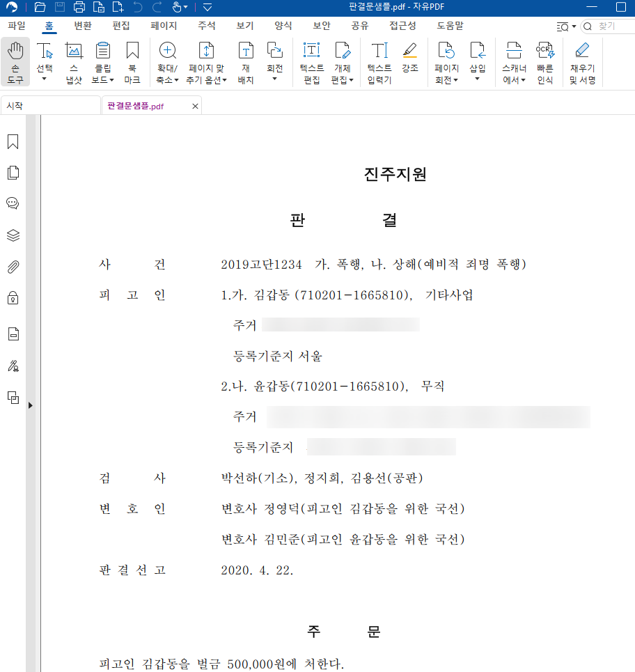Switch to the Accessibility (접근성) tab
The width and height of the screenshot is (635, 672).
pyautogui.click(x=402, y=26)
